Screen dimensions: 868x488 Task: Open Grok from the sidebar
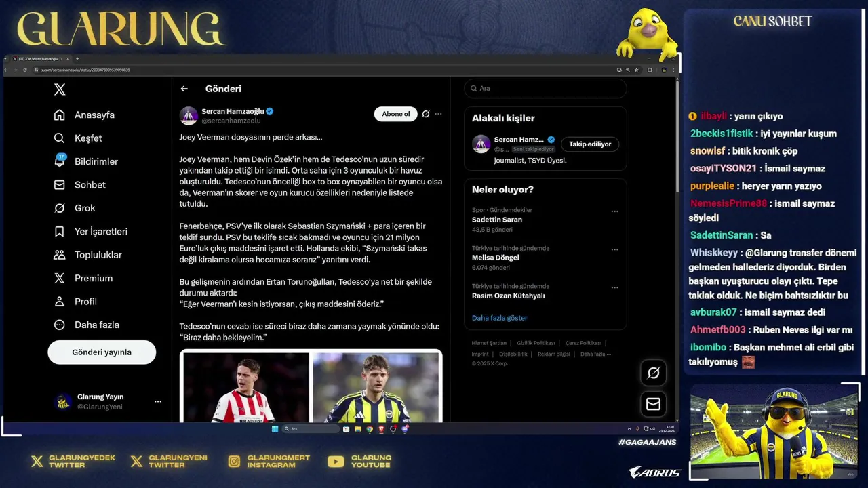[x=75, y=208]
